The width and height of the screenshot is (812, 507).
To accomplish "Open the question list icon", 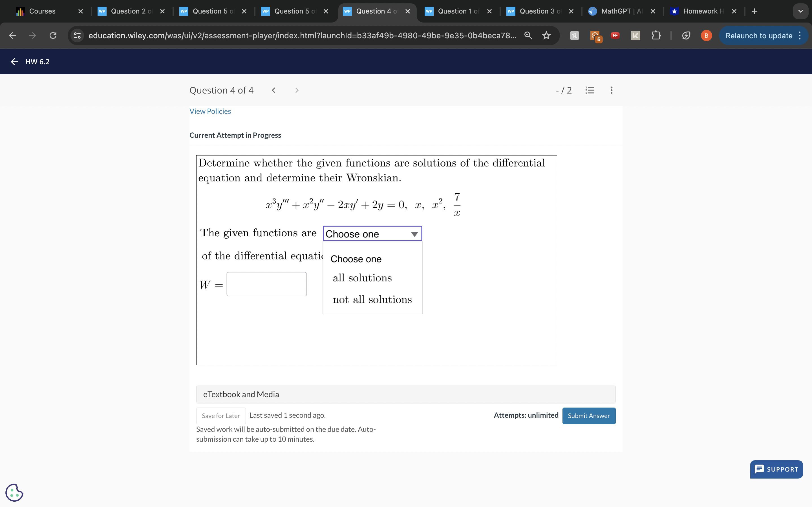I will tap(590, 90).
